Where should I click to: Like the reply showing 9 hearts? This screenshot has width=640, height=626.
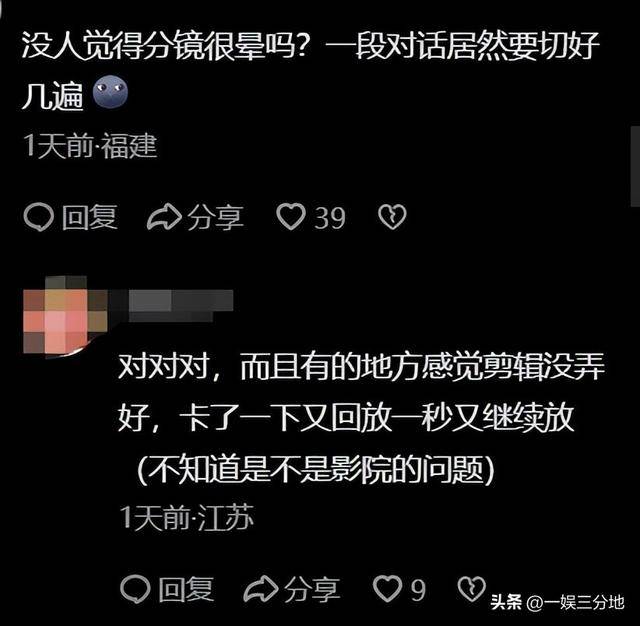387,589
